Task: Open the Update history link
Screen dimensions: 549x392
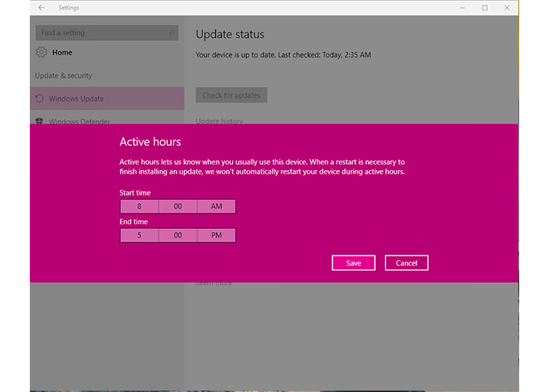Action: pos(219,122)
